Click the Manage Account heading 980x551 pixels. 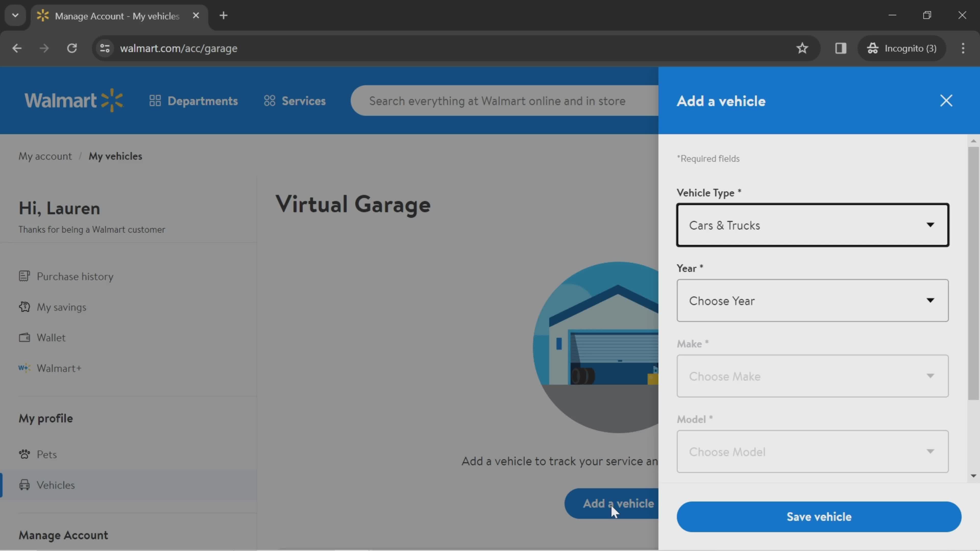[x=64, y=535]
